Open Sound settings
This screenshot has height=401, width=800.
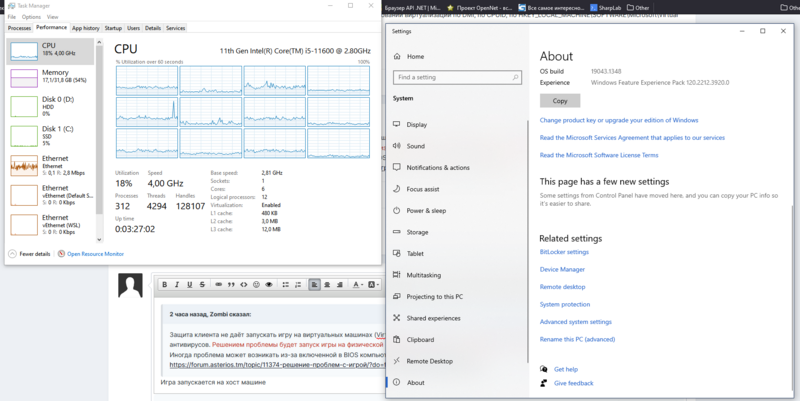415,146
